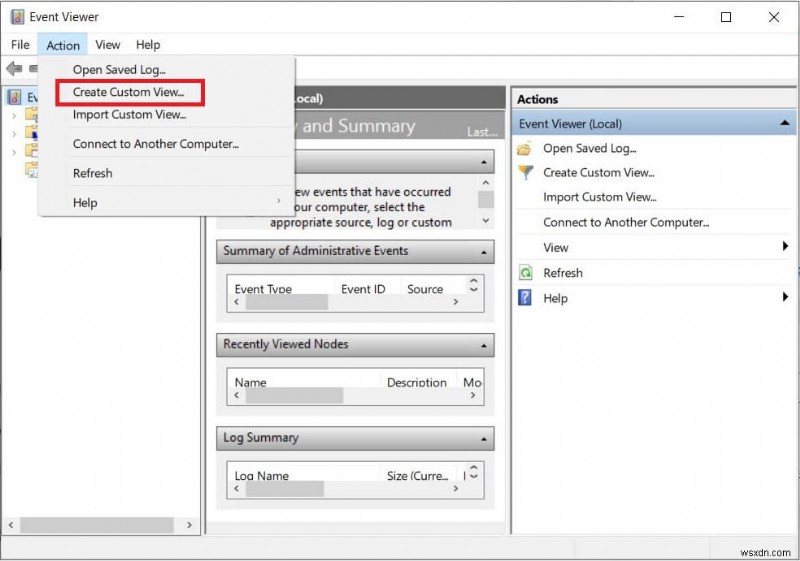The width and height of the screenshot is (800, 561).
Task: Click the blue Help question mark icon
Action: (525, 298)
